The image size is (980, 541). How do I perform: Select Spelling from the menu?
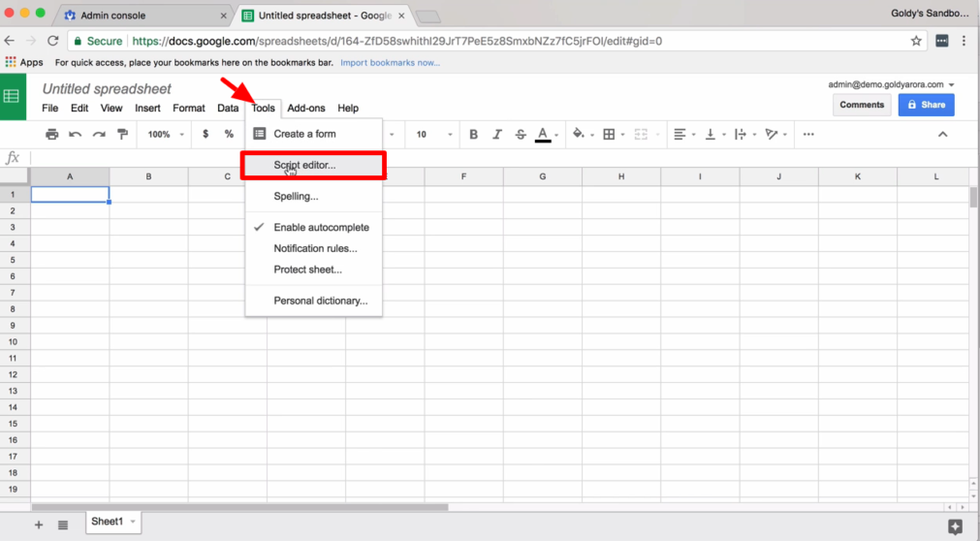(x=313, y=197)
